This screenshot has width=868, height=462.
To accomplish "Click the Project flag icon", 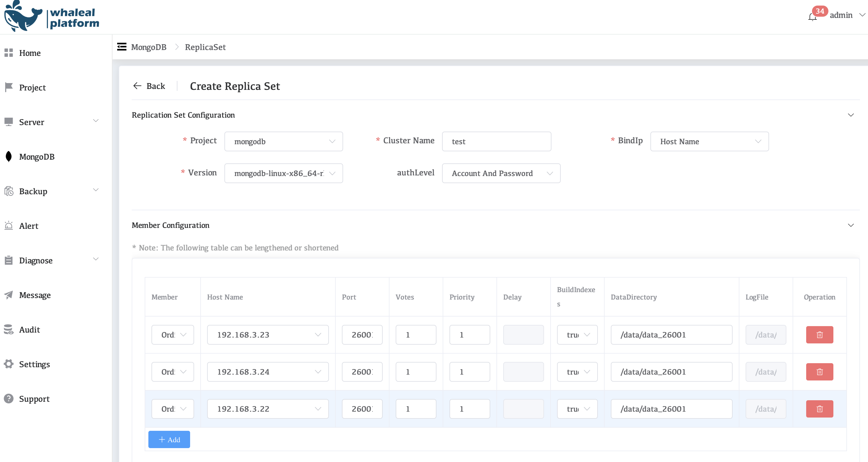I will pyautogui.click(x=9, y=87).
